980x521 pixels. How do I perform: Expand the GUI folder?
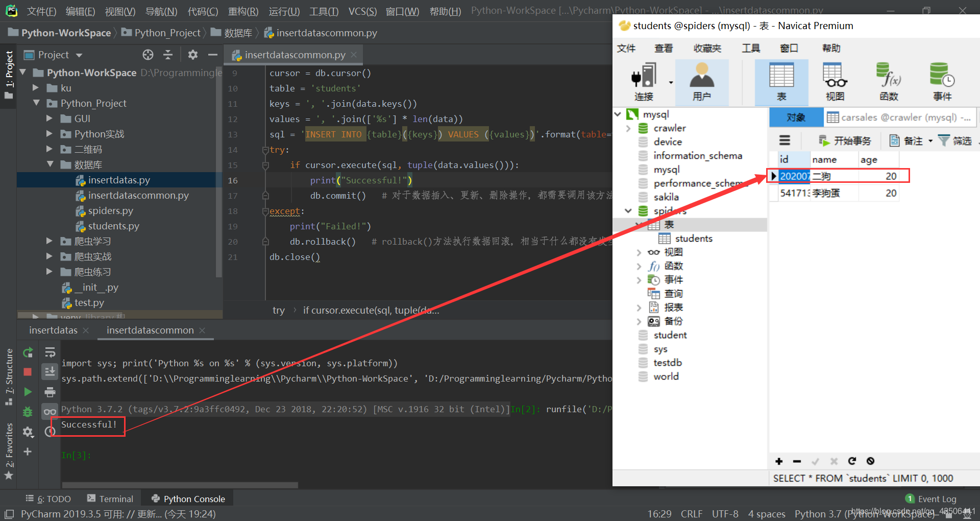(50, 119)
